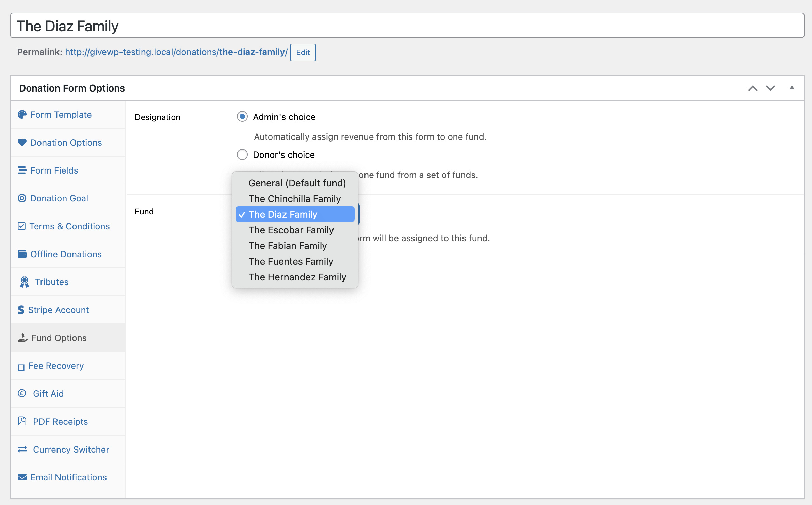Open the Form Template tab
Viewport: 812px width, 505px height.
point(68,115)
